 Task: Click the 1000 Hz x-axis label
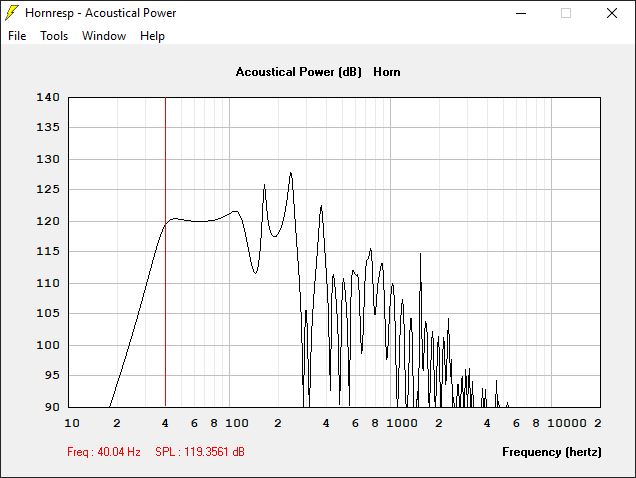pos(402,423)
